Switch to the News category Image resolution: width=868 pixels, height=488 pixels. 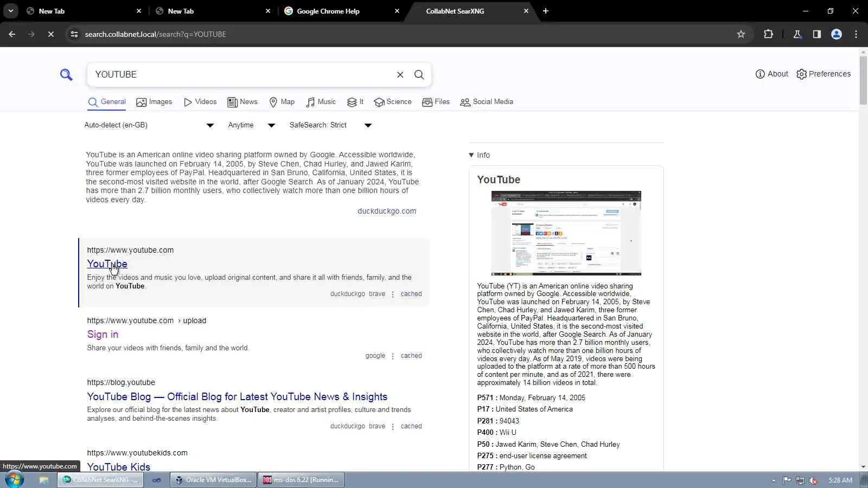[x=242, y=102]
